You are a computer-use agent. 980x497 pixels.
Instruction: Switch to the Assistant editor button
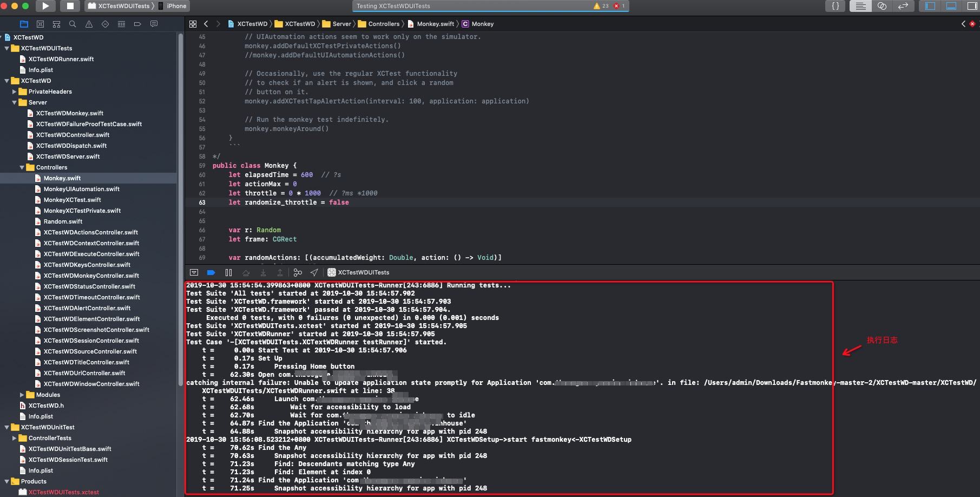click(882, 6)
